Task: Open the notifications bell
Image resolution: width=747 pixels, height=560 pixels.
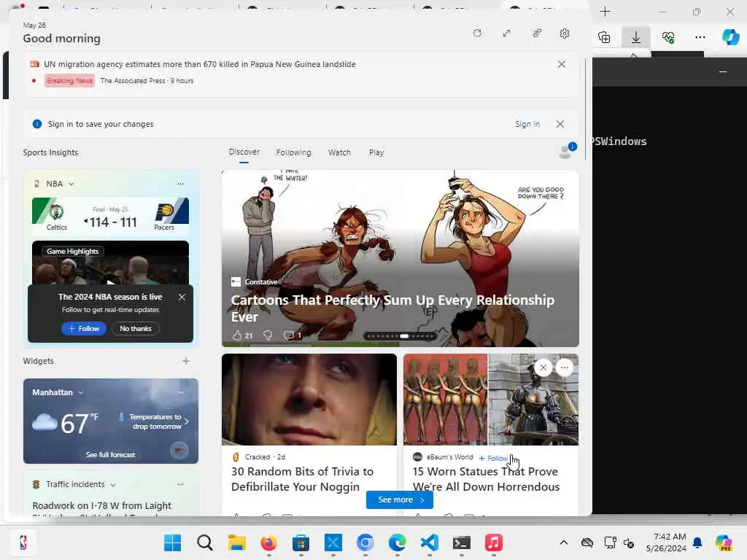Action: [697, 542]
